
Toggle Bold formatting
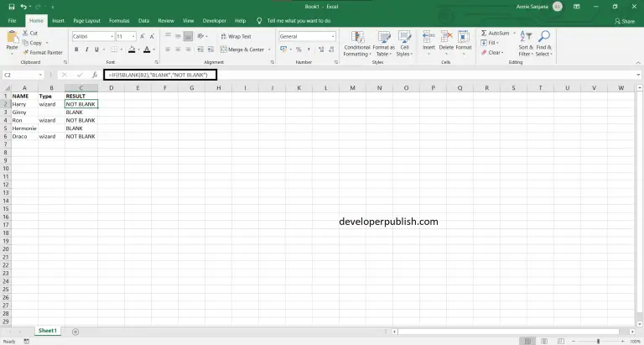coord(76,50)
